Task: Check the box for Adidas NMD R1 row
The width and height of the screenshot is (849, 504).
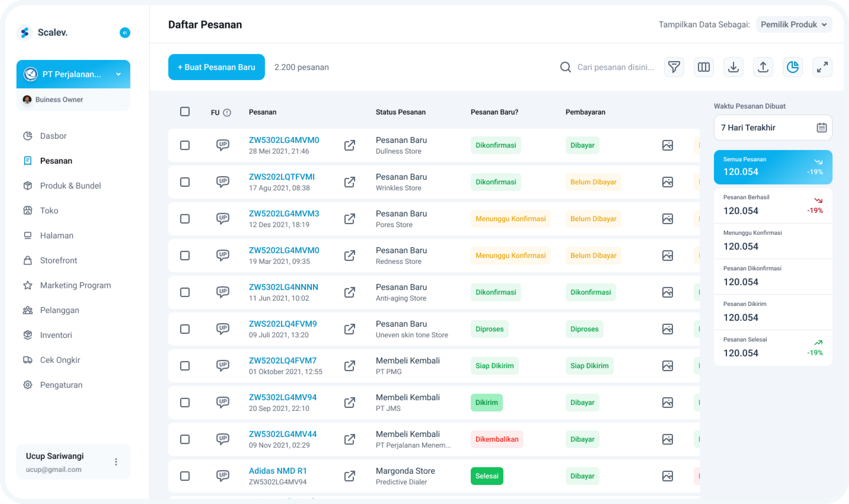Action: coord(185,476)
